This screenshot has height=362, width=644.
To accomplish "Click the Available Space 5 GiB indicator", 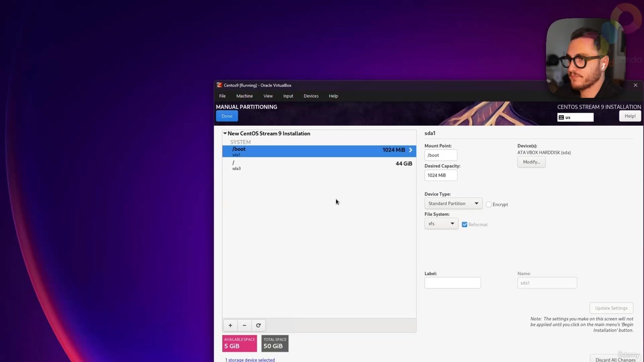I will pyautogui.click(x=239, y=343).
